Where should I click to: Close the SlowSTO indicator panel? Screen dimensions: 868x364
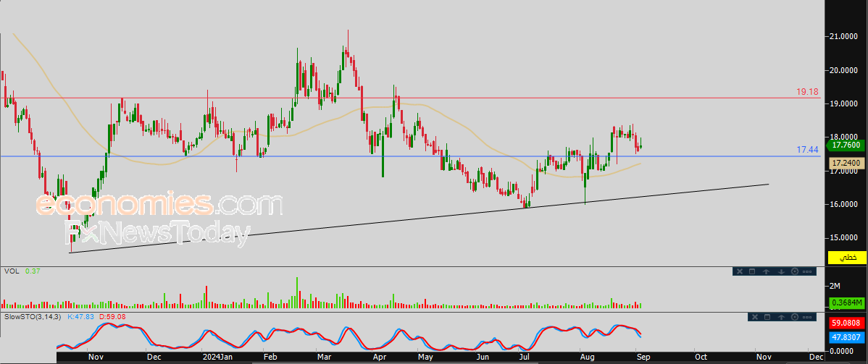[754, 317]
